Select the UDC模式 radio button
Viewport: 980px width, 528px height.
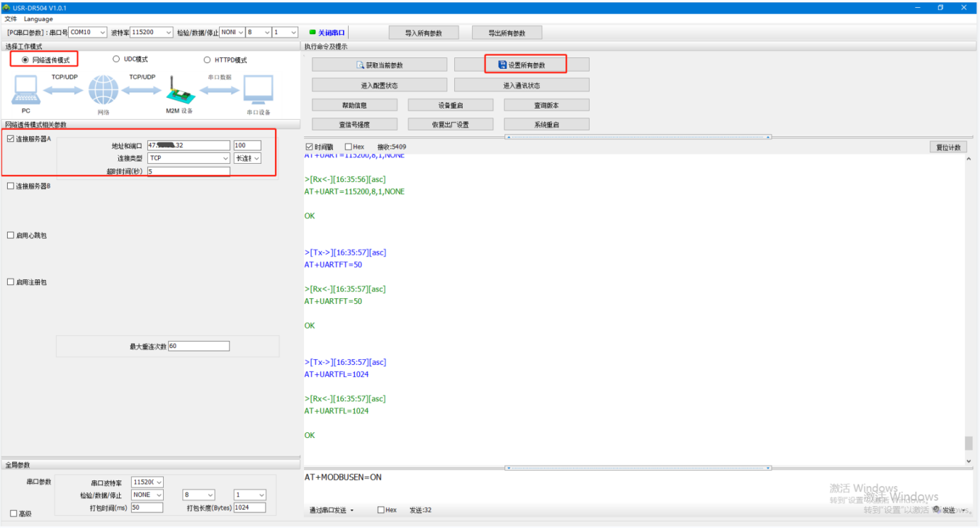[116, 60]
